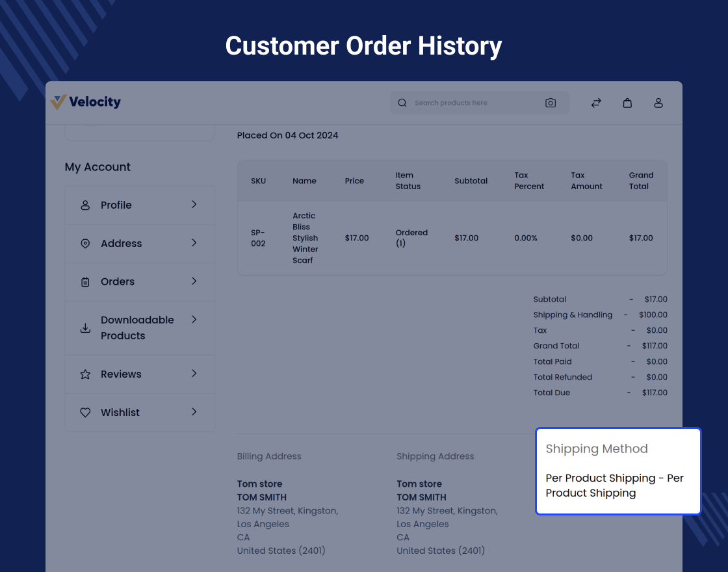Viewport: 728px width, 572px height.
Task: Click the Tax Amount column header
Action: pyautogui.click(x=586, y=181)
